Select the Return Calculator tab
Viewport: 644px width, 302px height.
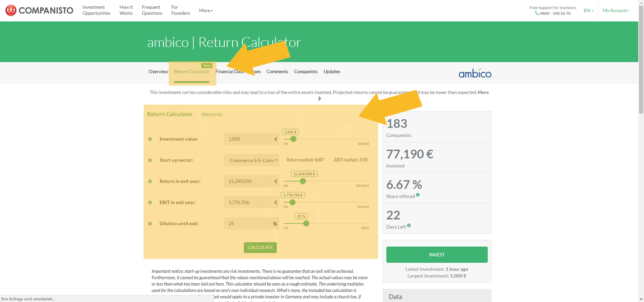(x=192, y=71)
